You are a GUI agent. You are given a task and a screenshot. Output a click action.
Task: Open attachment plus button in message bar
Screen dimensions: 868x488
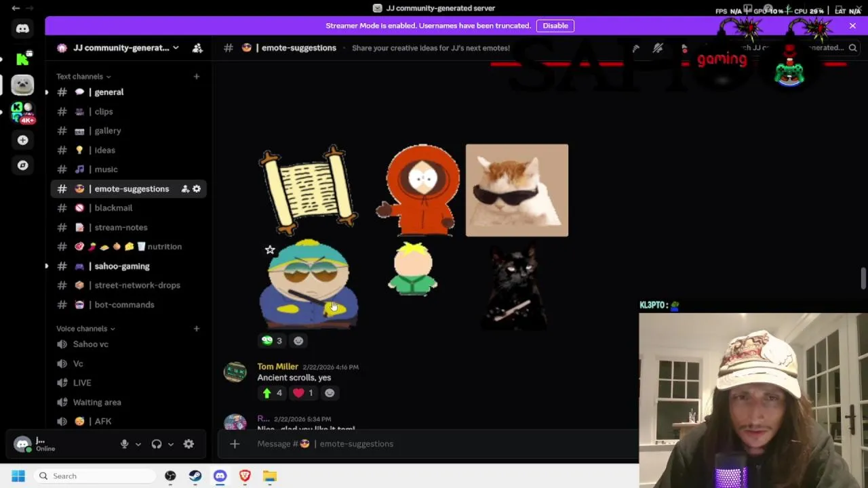(x=235, y=444)
